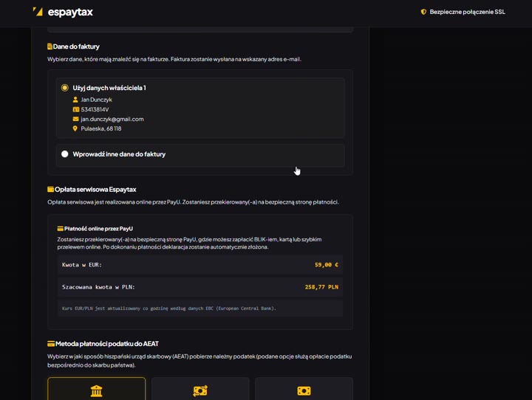Click the ID card icon next to 53413814V

[x=75, y=109]
